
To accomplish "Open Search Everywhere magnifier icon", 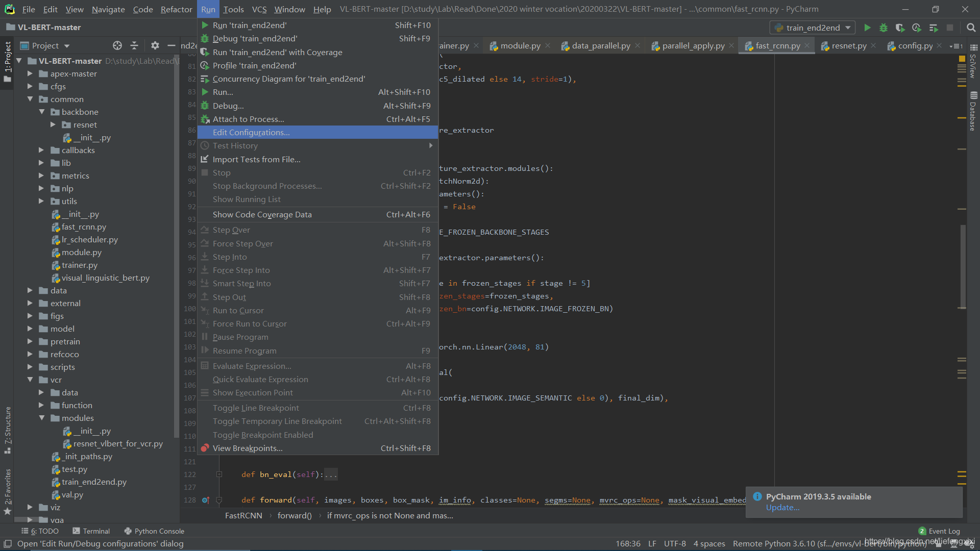I will [x=971, y=28].
